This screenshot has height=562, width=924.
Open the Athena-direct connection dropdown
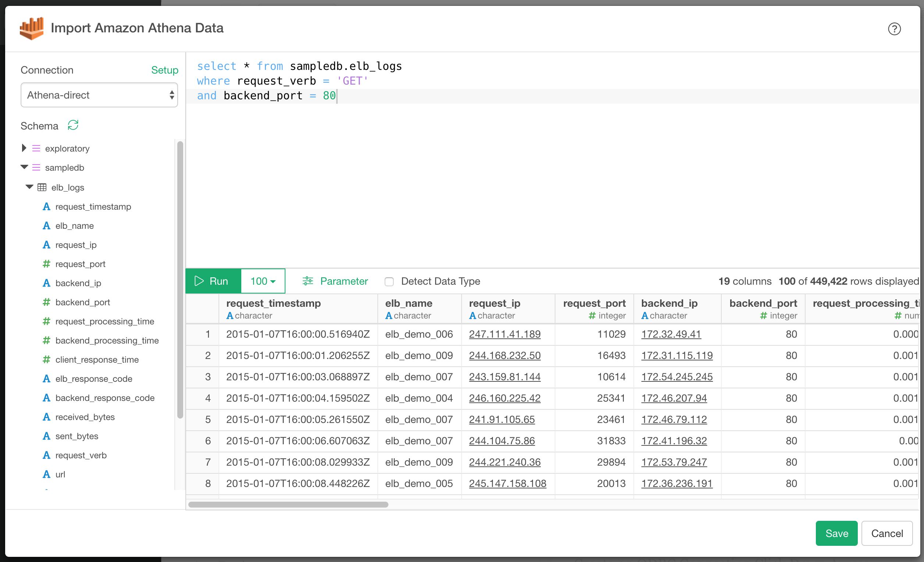(x=99, y=95)
